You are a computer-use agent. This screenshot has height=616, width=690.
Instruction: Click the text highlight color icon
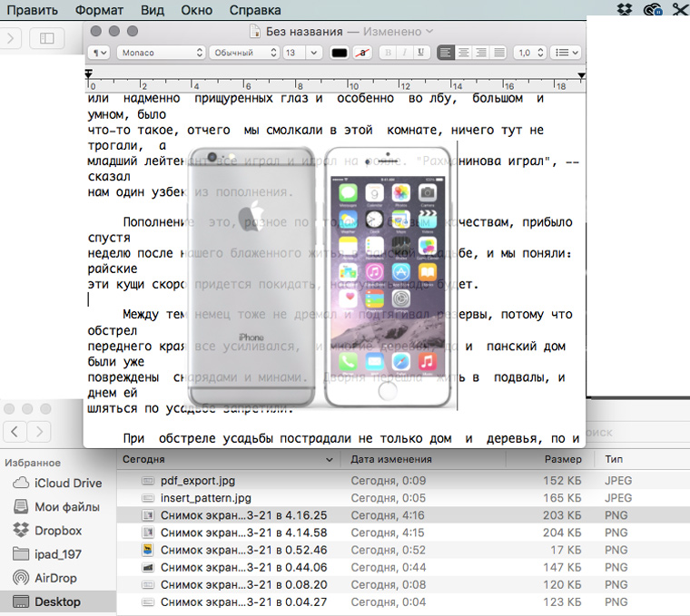click(363, 54)
